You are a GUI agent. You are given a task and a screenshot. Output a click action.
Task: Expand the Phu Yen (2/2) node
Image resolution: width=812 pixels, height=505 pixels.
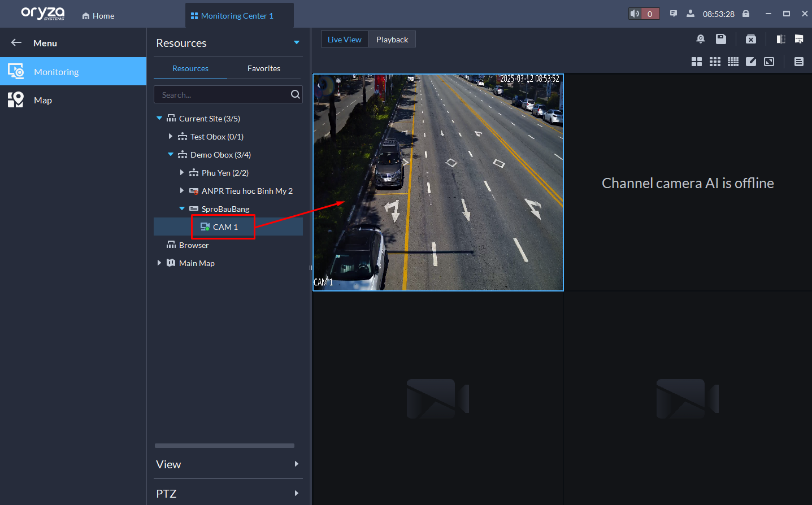tap(182, 172)
